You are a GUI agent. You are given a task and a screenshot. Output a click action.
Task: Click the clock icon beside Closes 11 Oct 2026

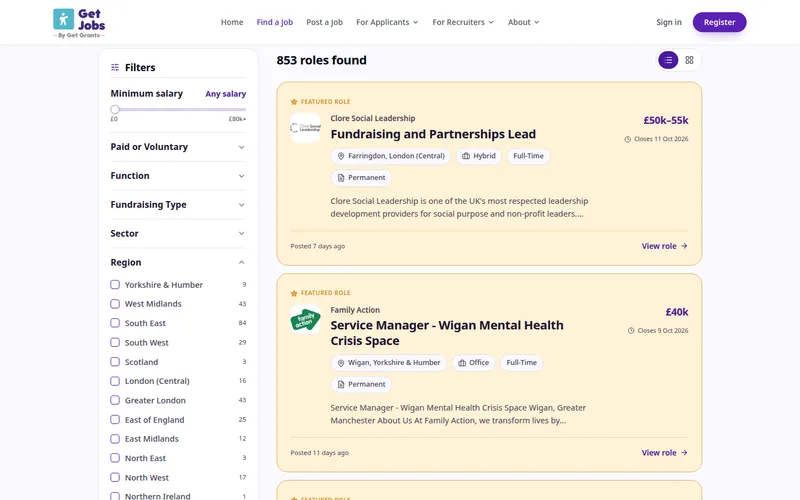pyautogui.click(x=628, y=139)
